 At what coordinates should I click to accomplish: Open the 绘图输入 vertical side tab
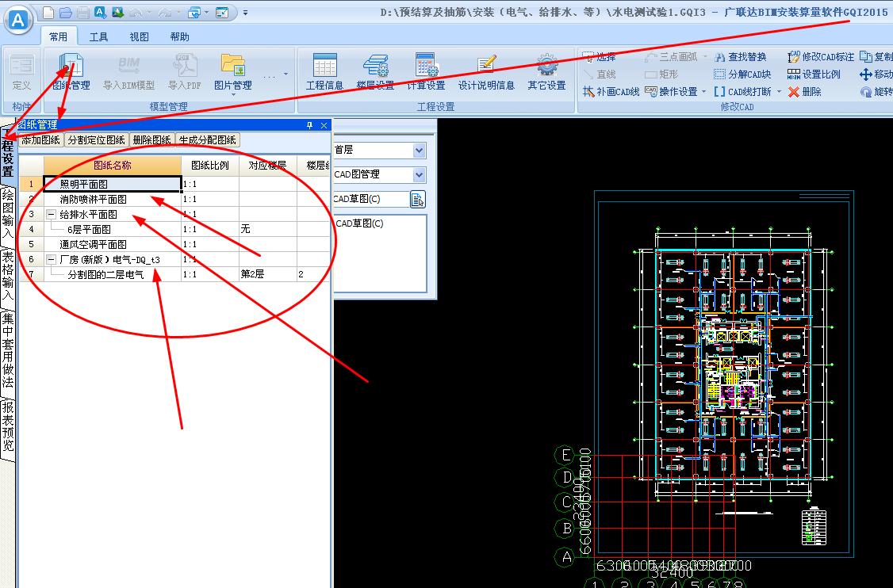(x=8, y=214)
